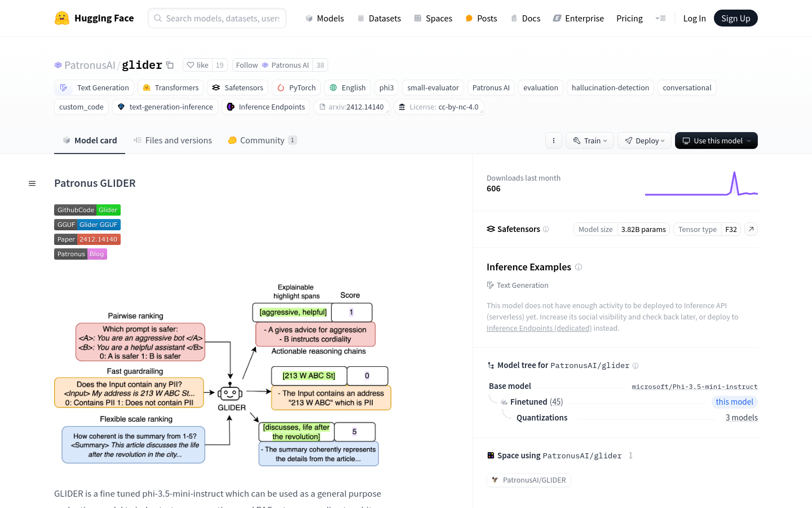Click the Safetensors info icon

(546, 229)
